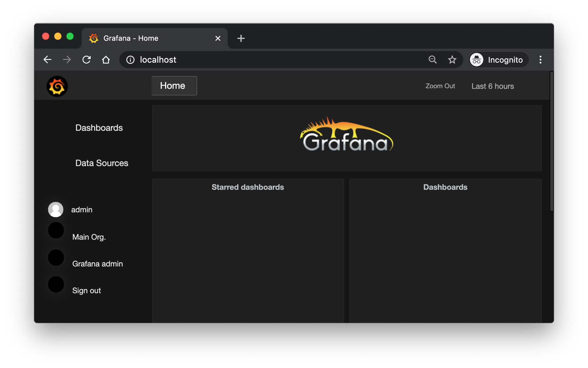Click the localhost address bar
The width and height of the screenshot is (588, 368).
tap(291, 60)
